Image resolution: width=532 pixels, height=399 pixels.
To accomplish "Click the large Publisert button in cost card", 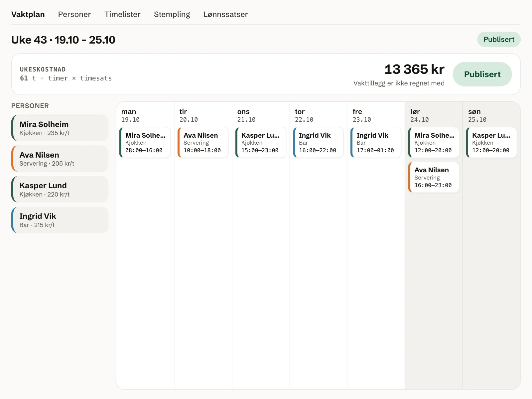I will 482,74.
